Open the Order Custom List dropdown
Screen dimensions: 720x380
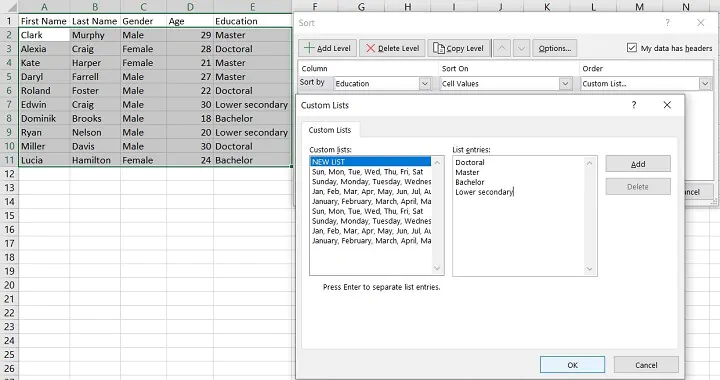(x=705, y=84)
